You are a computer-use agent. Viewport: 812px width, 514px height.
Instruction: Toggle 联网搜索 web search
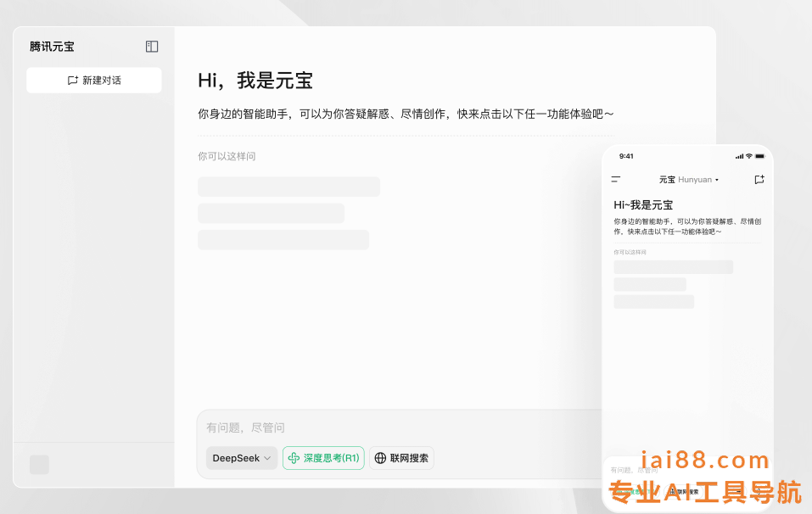(401, 458)
